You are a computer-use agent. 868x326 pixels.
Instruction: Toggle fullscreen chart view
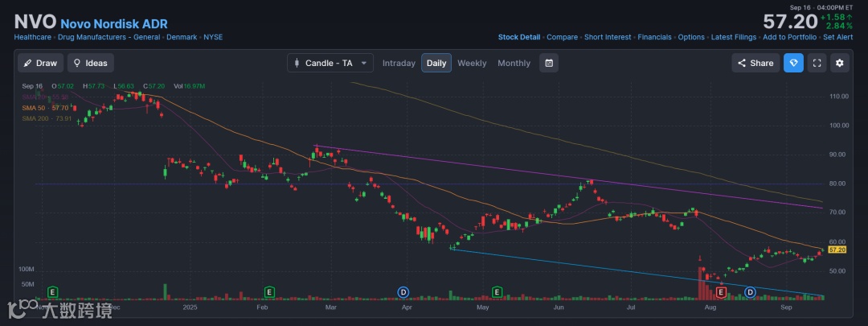click(817, 64)
